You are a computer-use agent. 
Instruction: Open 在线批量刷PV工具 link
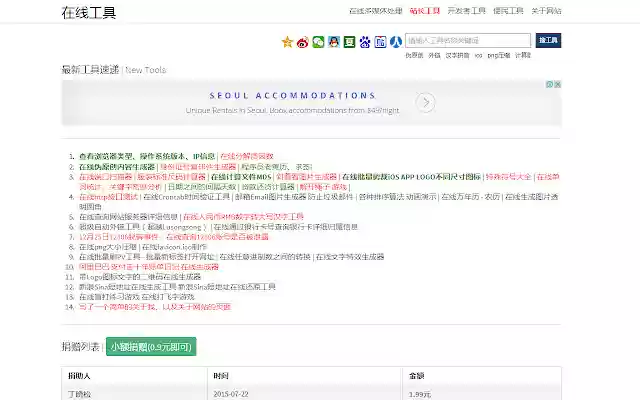(147, 257)
